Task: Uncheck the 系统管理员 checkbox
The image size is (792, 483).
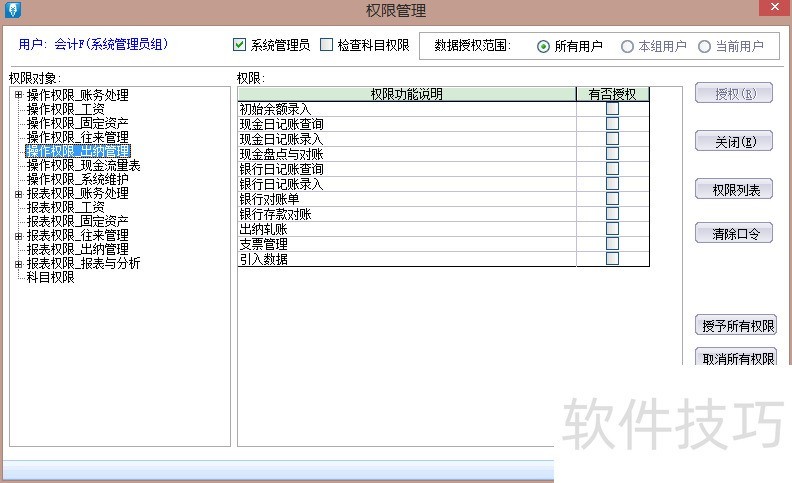Action: 239,45
